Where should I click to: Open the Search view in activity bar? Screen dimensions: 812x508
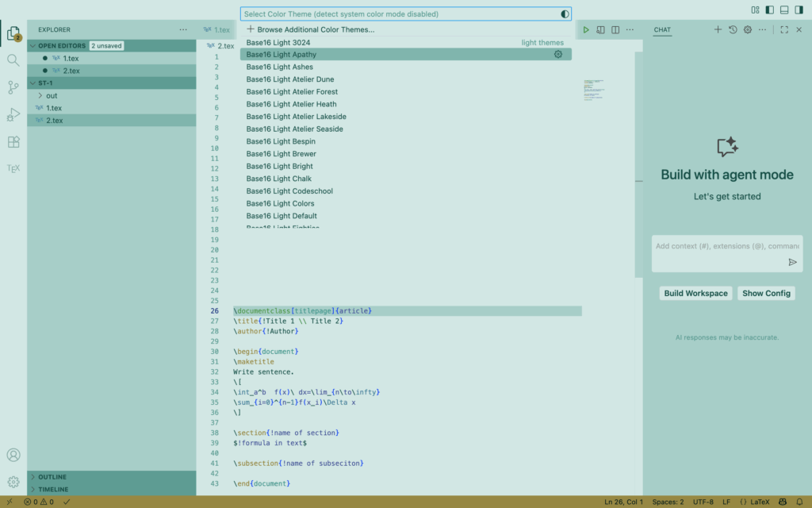point(13,60)
